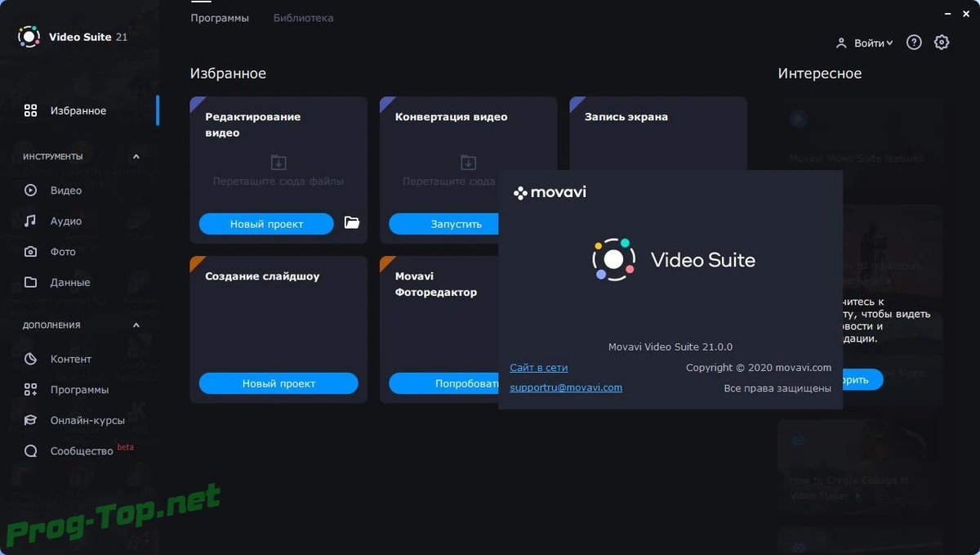
Task: Click the Сообщество chat bubble icon
Action: pyautogui.click(x=30, y=451)
